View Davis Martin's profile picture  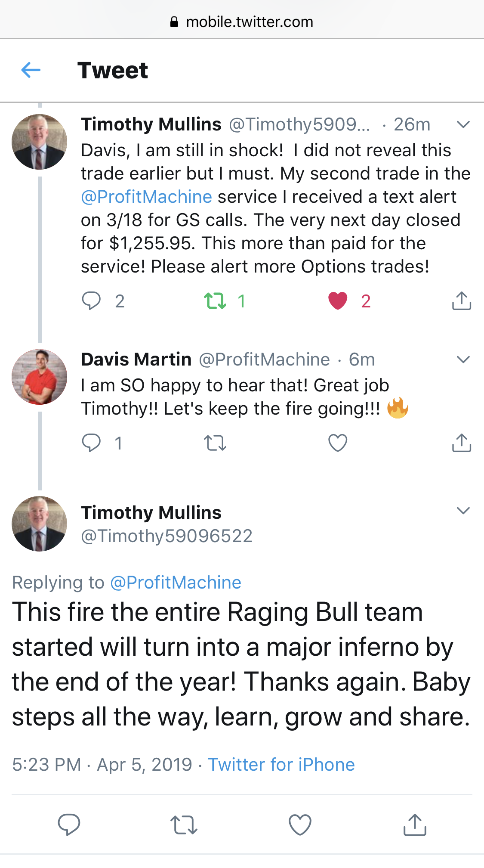coord(39,377)
